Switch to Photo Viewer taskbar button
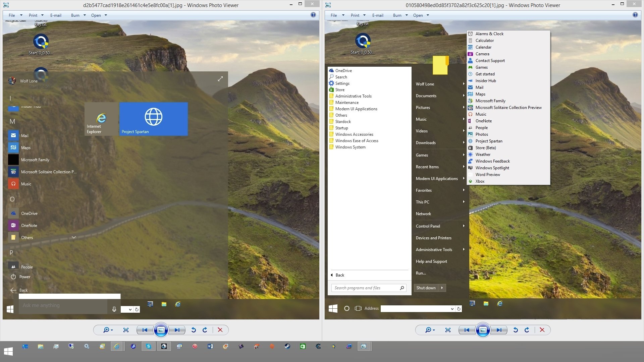Viewport: 644px width, 362px height. tap(364, 347)
